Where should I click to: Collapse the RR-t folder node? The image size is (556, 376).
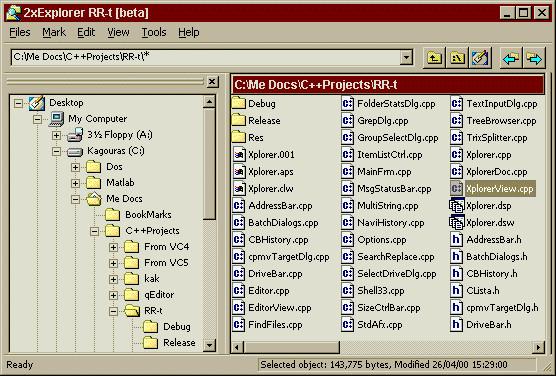click(x=113, y=311)
